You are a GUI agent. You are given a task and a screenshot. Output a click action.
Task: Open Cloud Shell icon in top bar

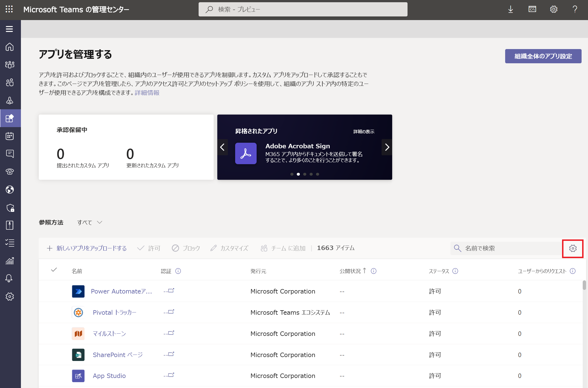pos(532,9)
